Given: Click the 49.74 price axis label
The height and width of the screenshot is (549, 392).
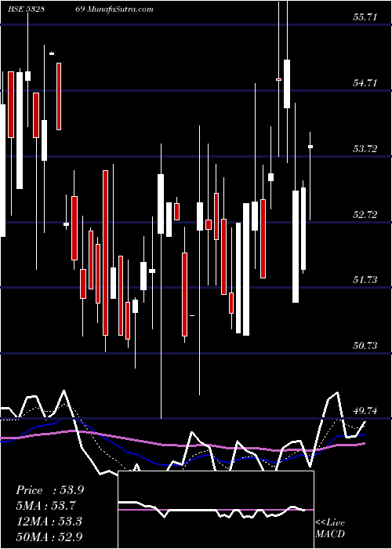Looking at the screenshot, I should click(365, 411).
